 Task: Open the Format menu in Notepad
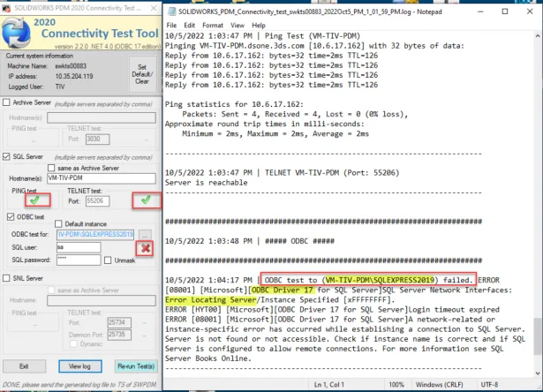[212, 25]
